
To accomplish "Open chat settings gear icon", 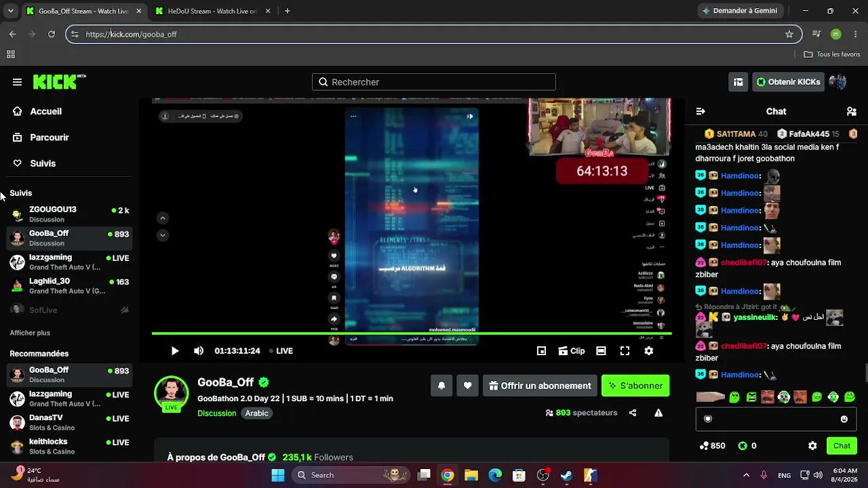I will 812,446.
